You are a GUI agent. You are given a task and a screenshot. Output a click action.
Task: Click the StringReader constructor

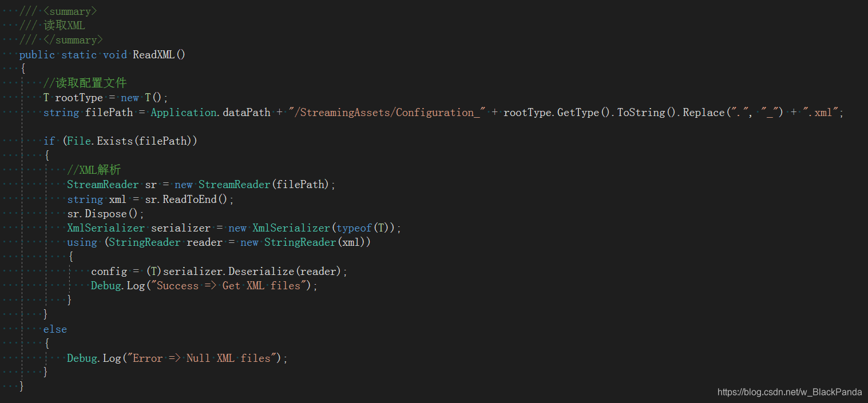click(300, 242)
